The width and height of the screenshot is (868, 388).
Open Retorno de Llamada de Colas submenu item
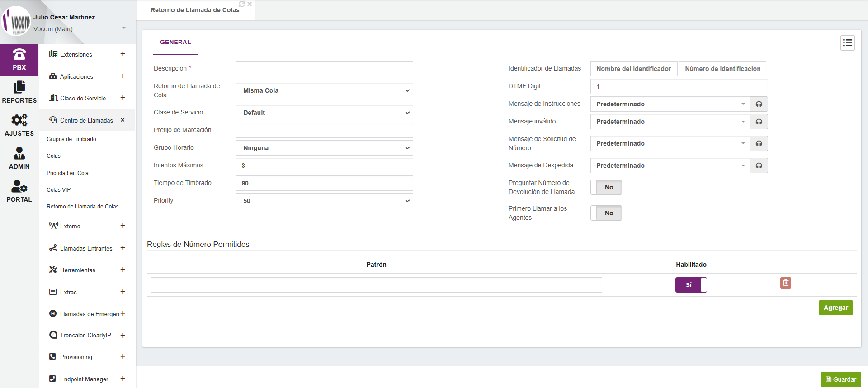[83, 207]
